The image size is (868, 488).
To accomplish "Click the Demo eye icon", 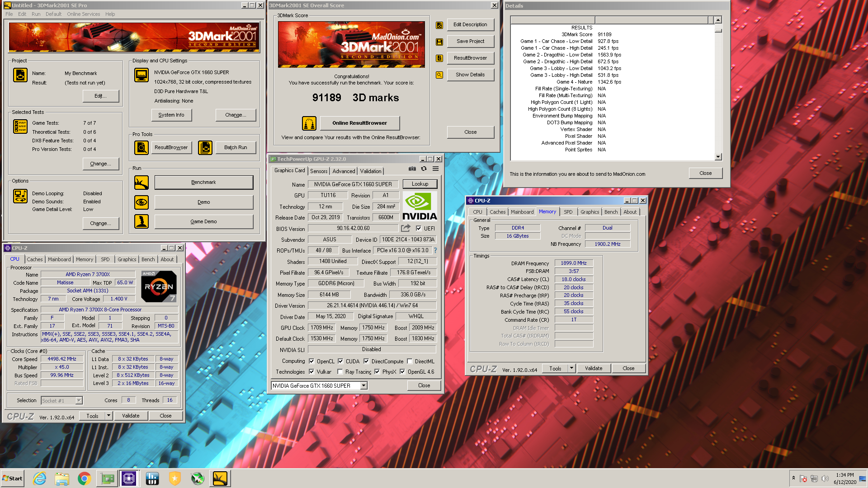I will (142, 202).
